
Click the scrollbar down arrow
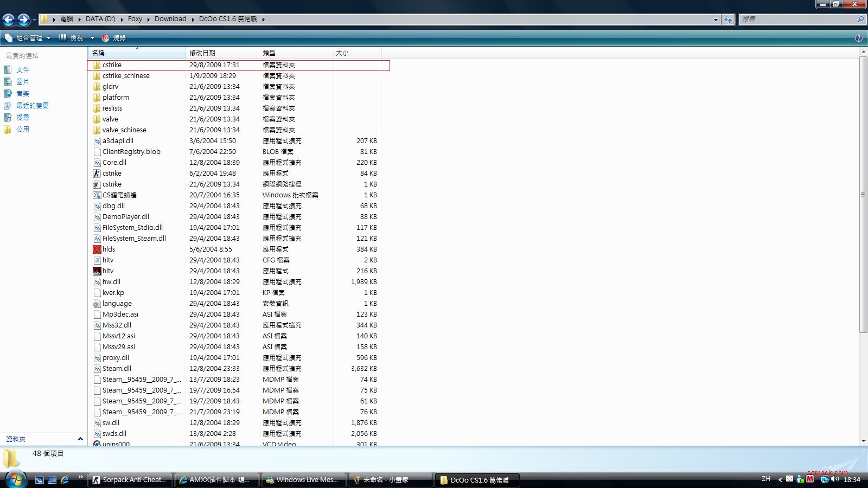tap(863, 441)
